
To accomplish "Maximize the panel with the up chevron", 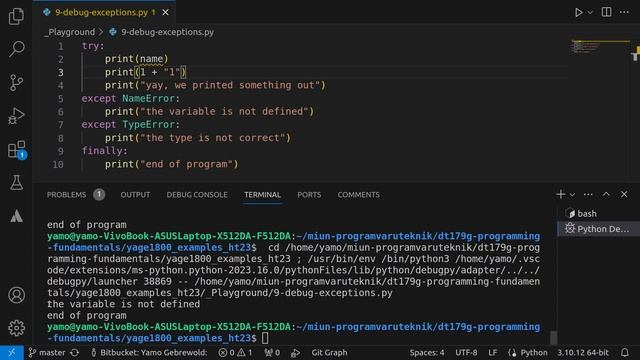I will click(x=606, y=194).
